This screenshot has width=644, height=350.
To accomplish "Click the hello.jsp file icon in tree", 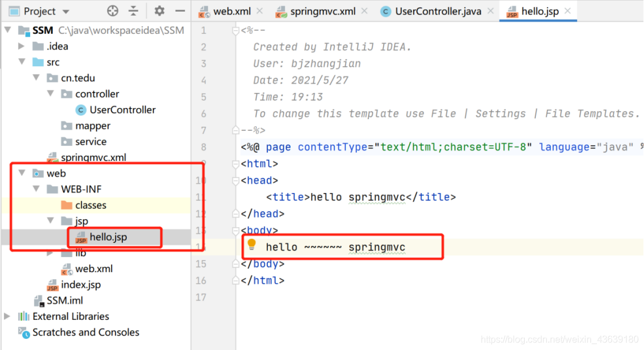I will (81, 237).
